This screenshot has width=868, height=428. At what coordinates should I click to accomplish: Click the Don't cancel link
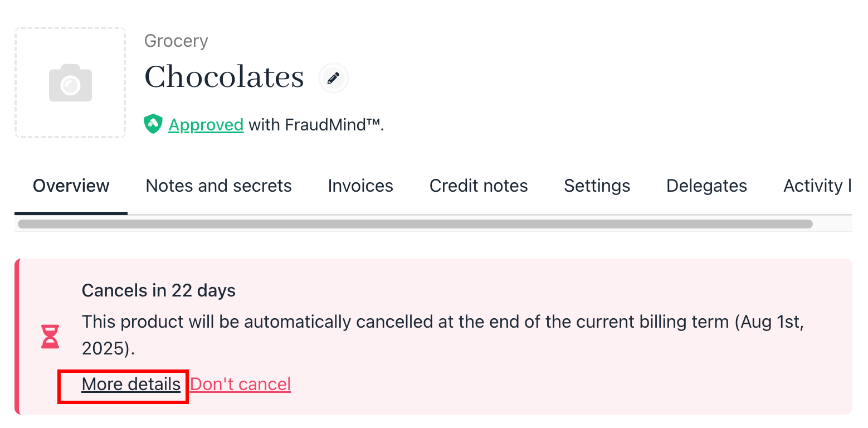pos(241,384)
